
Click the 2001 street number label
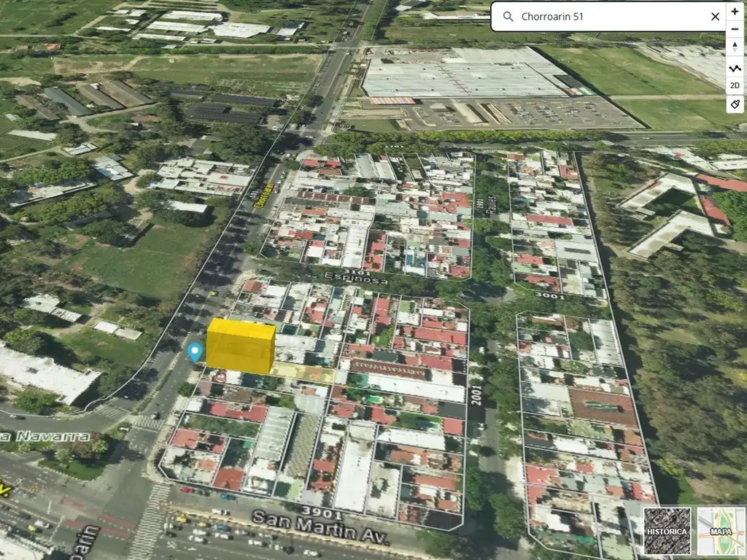pos(476,397)
